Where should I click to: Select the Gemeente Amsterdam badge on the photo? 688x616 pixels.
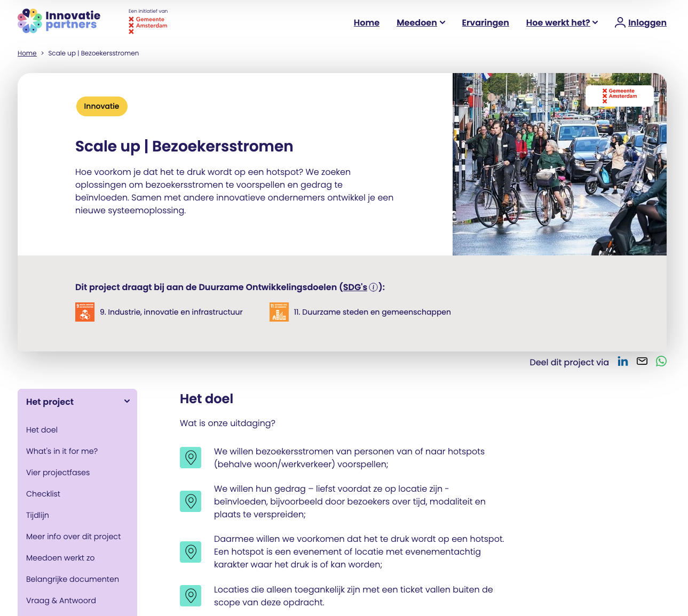(x=619, y=96)
